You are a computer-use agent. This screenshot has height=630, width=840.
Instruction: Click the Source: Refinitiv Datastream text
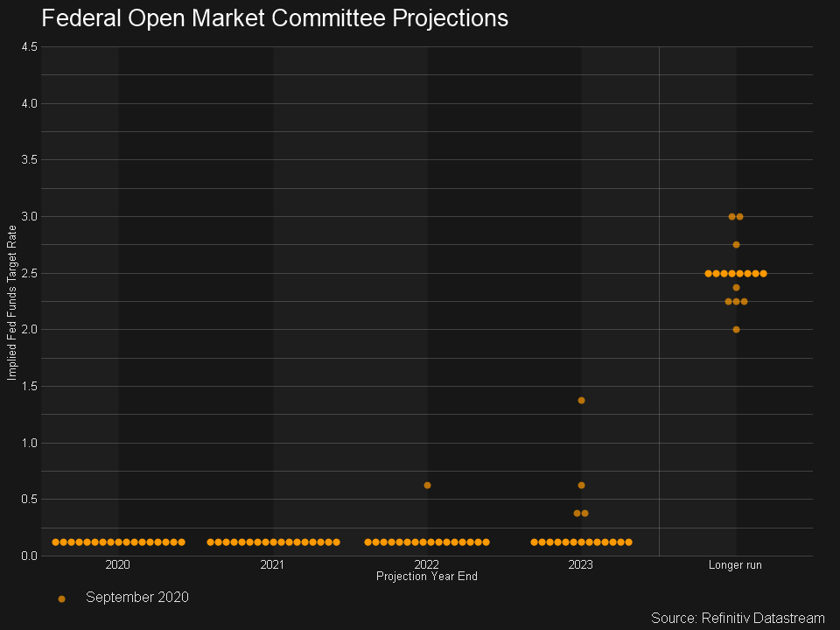click(738, 618)
